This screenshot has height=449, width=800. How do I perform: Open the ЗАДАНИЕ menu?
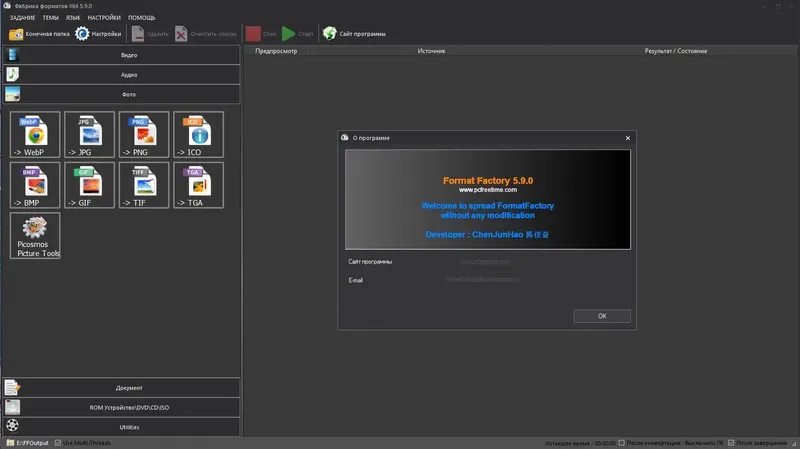tap(22, 17)
